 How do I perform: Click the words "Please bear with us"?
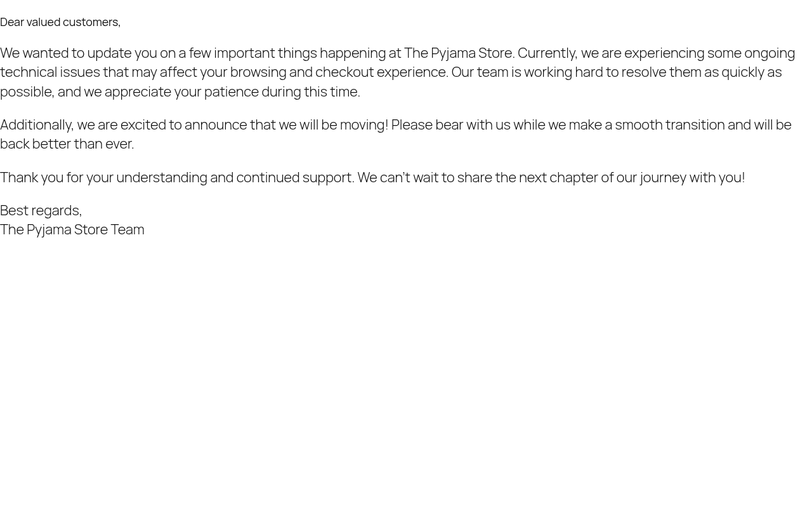click(450, 124)
